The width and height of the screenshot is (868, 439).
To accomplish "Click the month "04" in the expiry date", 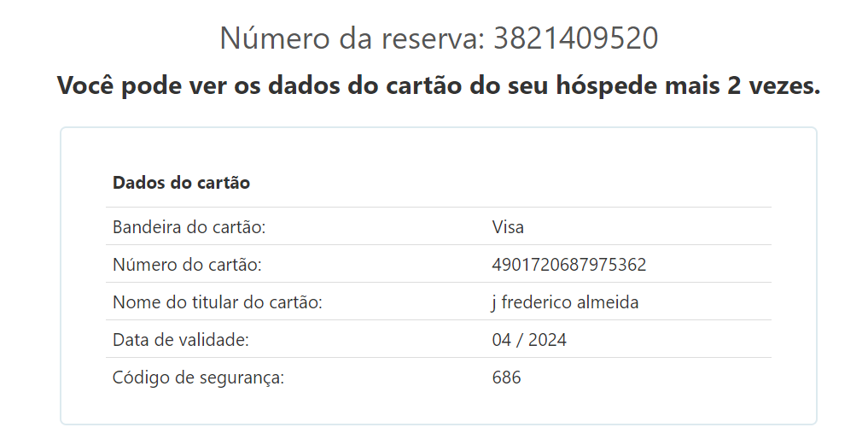I will (502, 340).
